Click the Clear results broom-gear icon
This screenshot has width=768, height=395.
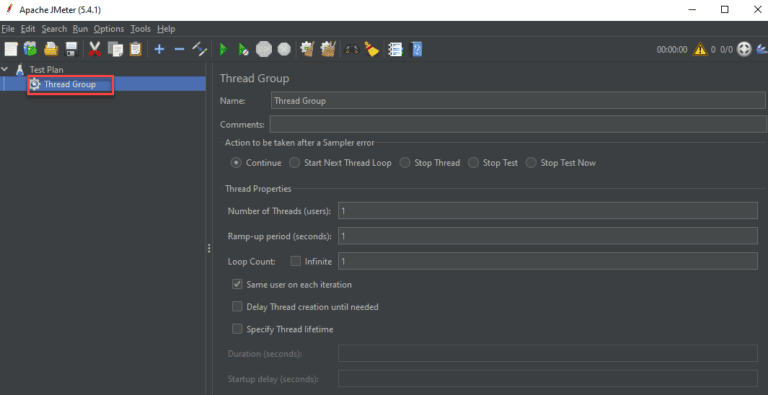307,49
